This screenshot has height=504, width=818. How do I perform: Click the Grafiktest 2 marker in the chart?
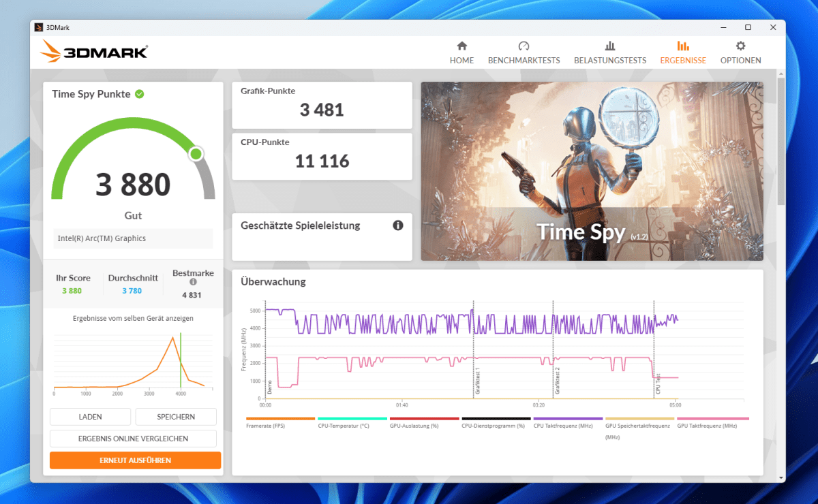[557, 381]
